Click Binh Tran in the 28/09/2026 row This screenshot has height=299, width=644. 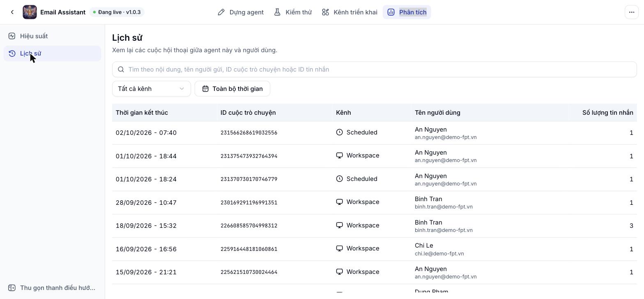click(428, 199)
